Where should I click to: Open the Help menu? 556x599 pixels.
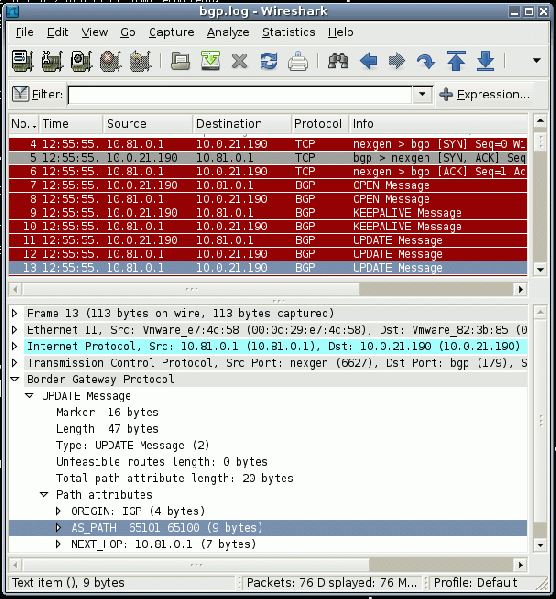click(340, 32)
